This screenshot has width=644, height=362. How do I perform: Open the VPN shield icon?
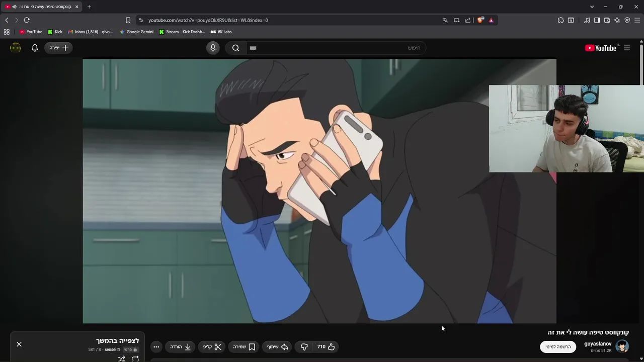(627, 20)
